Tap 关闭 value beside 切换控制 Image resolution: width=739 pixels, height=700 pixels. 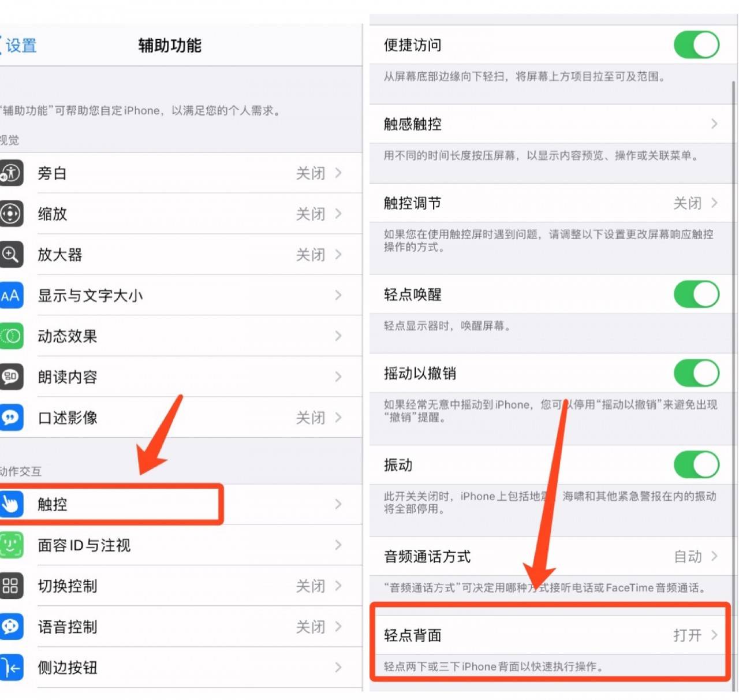pyautogui.click(x=311, y=586)
